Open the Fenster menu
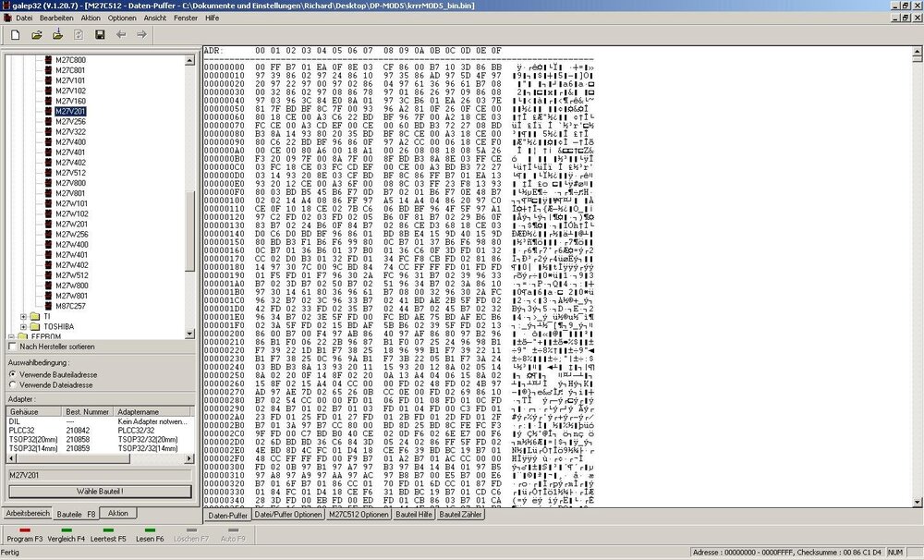 pyautogui.click(x=186, y=18)
